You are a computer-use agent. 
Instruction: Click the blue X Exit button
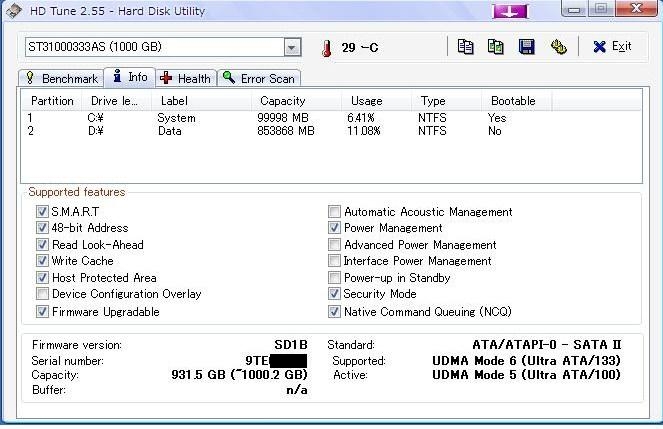[612, 46]
